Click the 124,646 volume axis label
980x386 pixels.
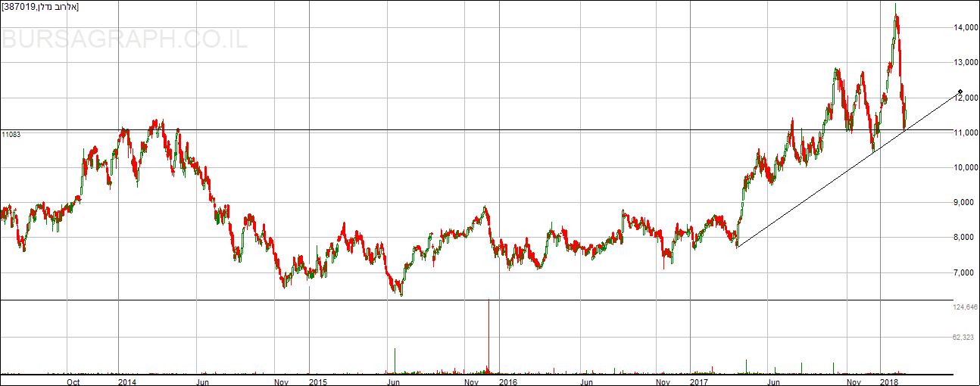(x=964, y=307)
